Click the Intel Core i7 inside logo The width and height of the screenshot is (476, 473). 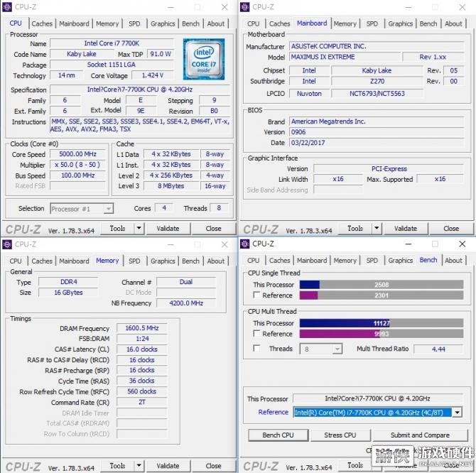point(203,59)
